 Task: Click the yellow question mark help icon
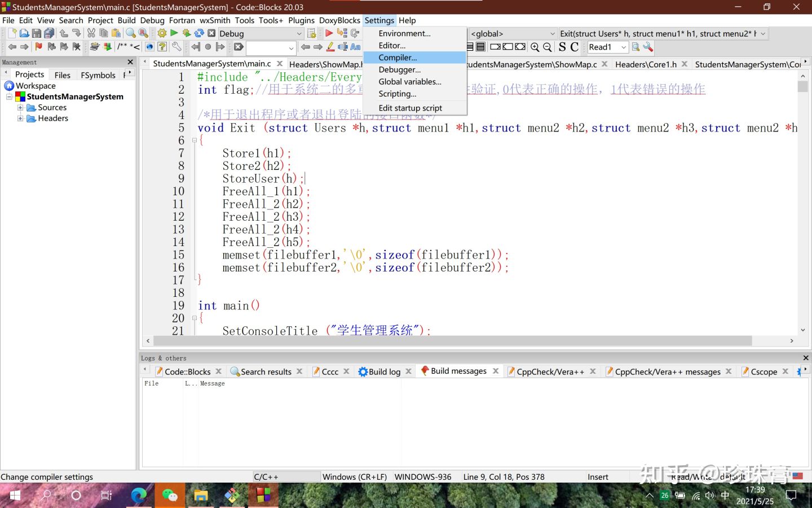pos(162,47)
